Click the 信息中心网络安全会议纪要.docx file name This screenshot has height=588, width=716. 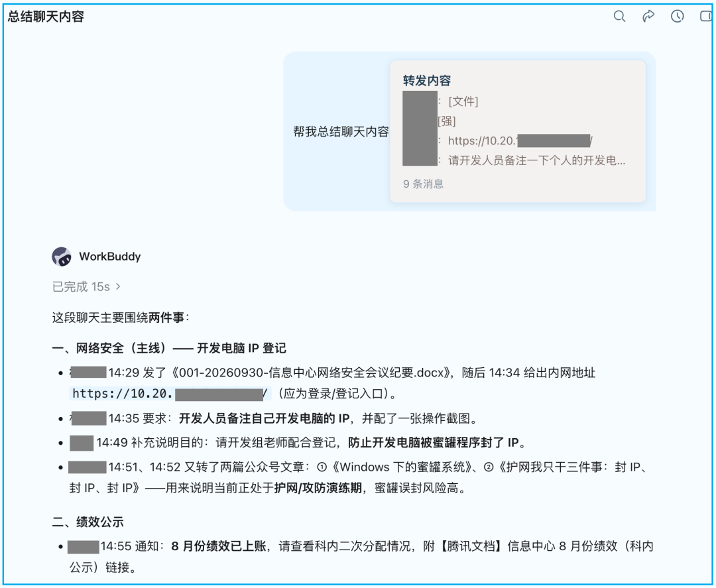point(356,373)
